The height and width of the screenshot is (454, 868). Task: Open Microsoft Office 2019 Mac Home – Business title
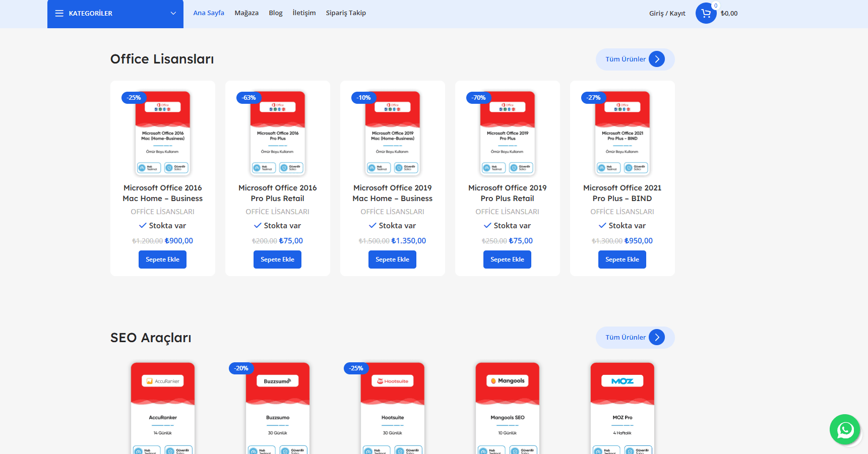[393, 193]
